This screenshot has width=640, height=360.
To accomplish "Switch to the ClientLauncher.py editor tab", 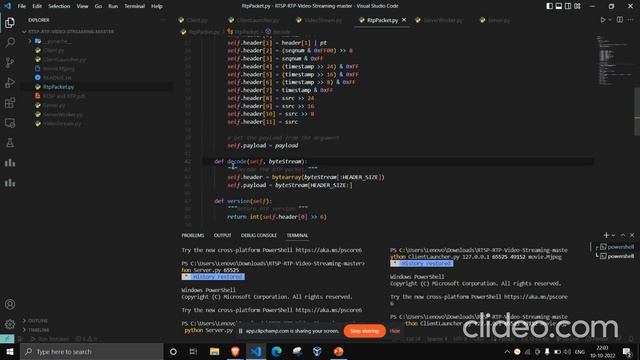I will (x=254, y=20).
